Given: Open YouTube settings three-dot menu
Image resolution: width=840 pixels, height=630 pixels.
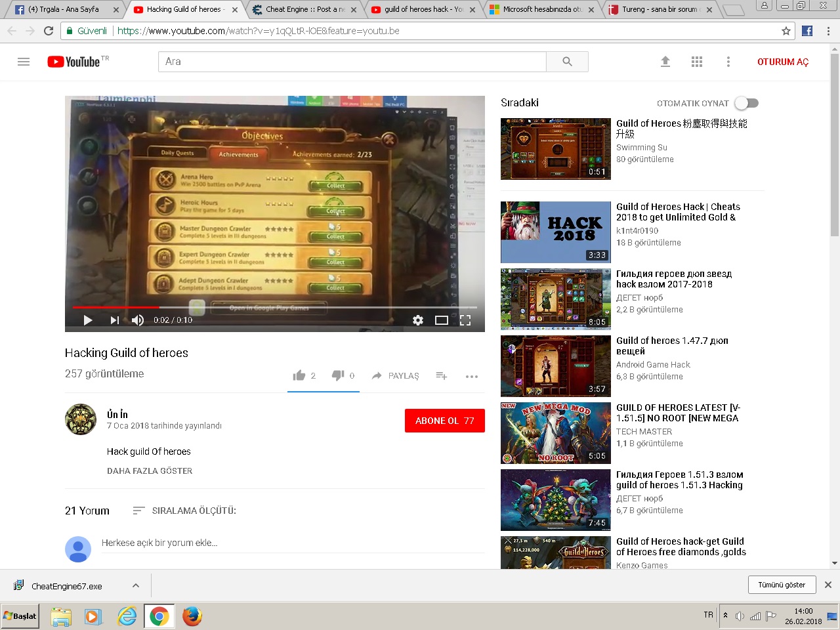Looking at the screenshot, I should click(728, 62).
